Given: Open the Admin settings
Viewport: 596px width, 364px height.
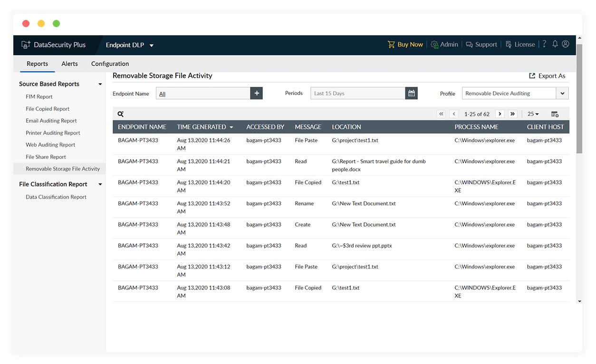Looking at the screenshot, I should pyautogui.click(x=444, y=44).
